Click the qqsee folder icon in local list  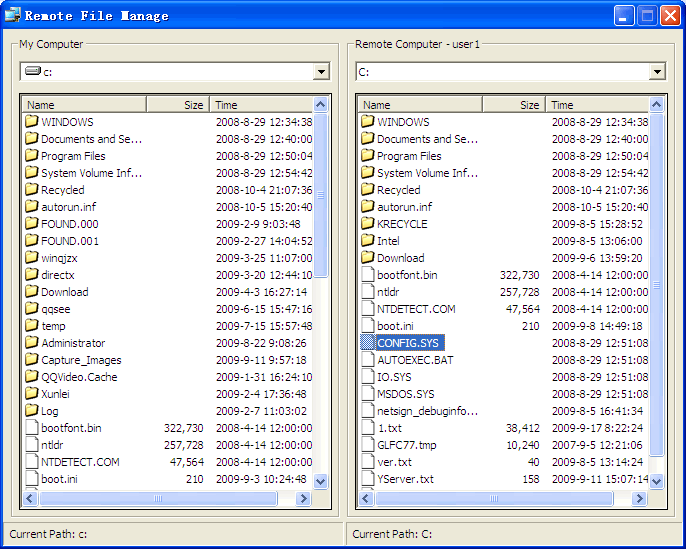[x=31, y=309]
